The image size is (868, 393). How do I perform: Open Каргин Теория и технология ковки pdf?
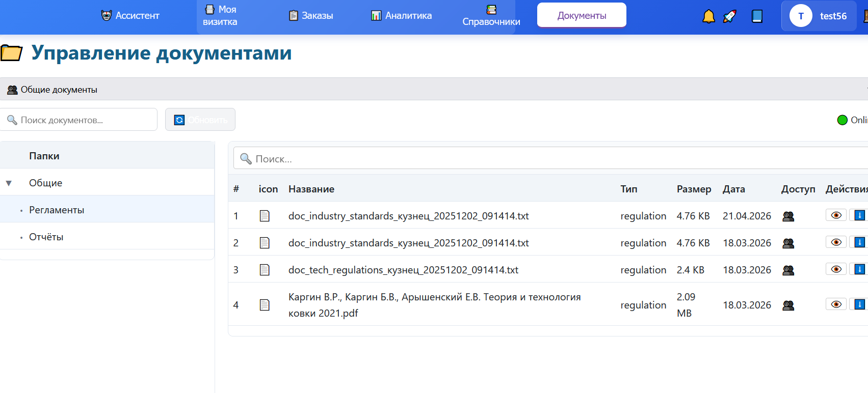coord(434,305)
